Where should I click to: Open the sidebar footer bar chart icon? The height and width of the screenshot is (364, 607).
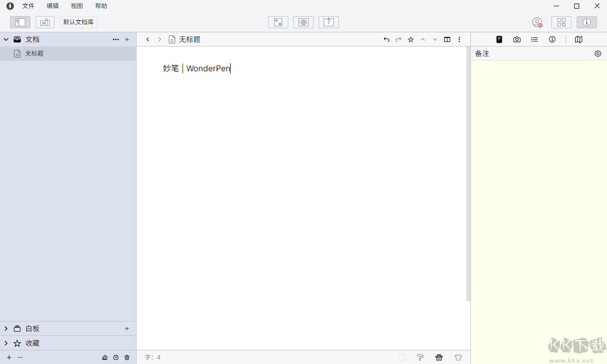[105, 357]
